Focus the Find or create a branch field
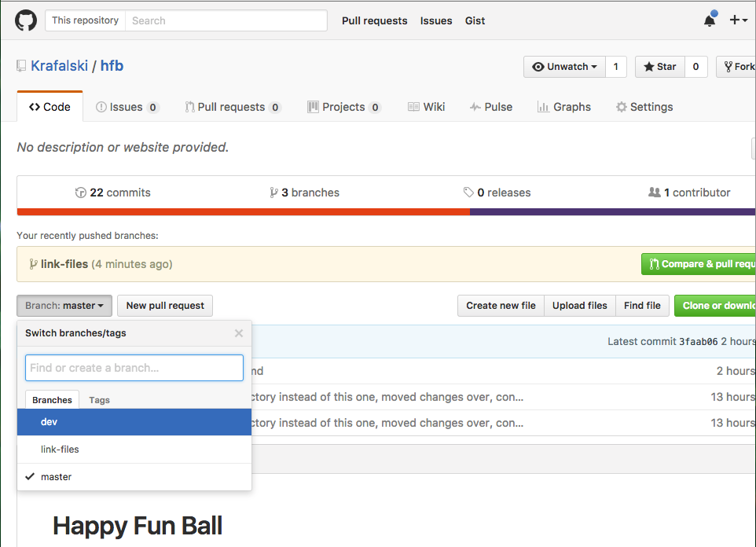The height and width of the screenshot is (547, 756). (x=134, y=368)
